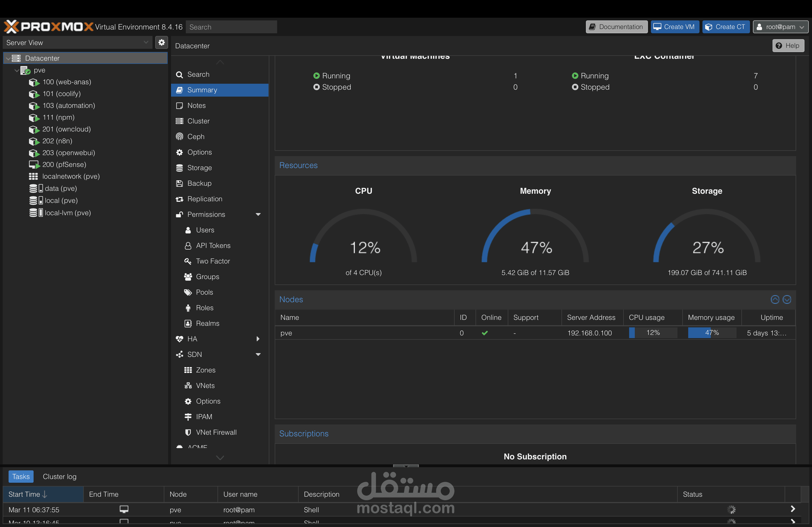This screenshot has height=527, width=812.
Task: Collapse the Permissions submenu
Action: (258, 214)
